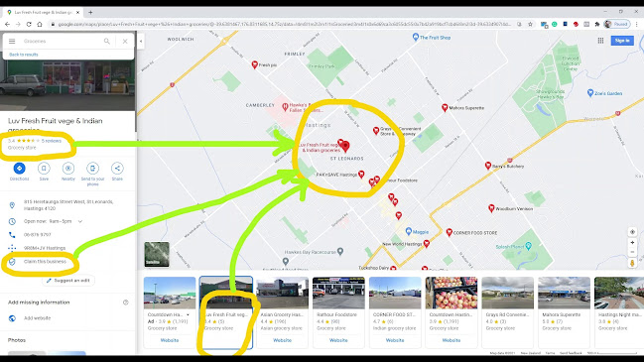The width and height of the screenshot is (644, 362).
Task: Select CORNER FOOD STORE map pin
Action: [x=449, y=232]
